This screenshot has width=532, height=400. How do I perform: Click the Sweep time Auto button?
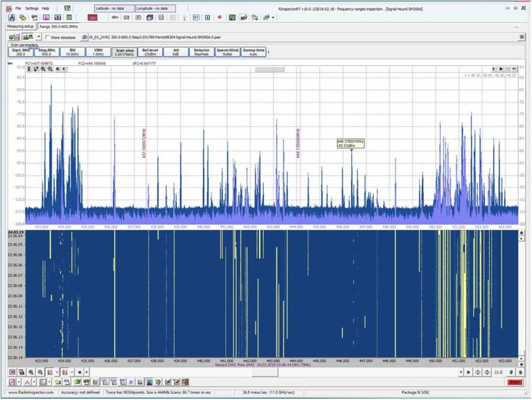(x=254, y=52)
